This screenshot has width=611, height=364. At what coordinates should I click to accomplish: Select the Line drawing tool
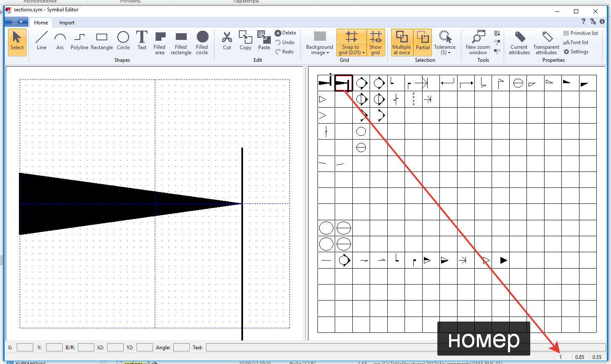[42, 41]
